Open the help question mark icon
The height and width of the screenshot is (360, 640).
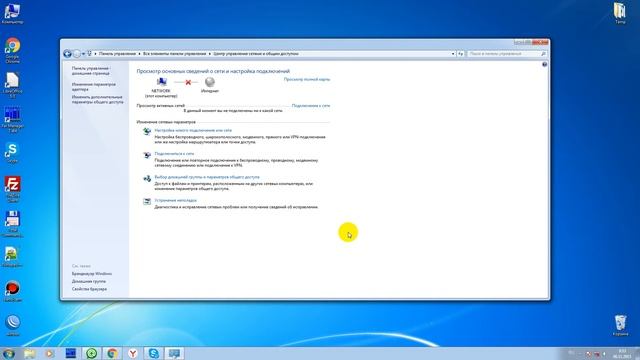(x=544, y=64)
